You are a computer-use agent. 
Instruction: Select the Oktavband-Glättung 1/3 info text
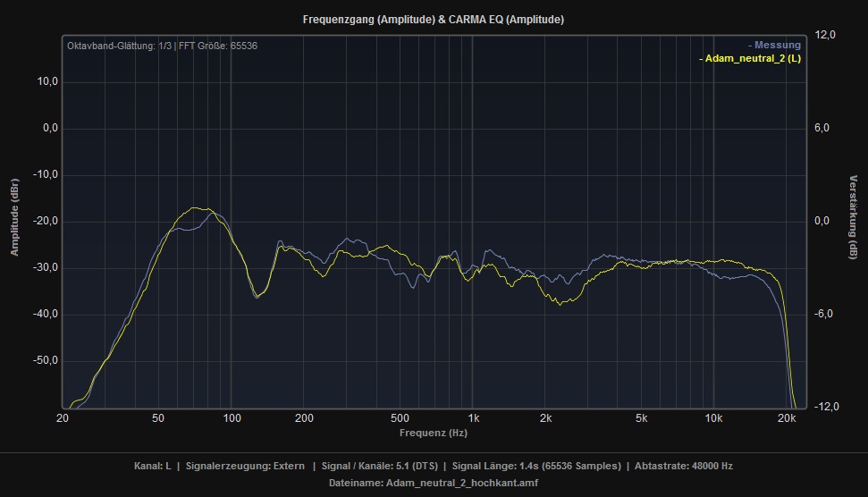tap(118, 46)
